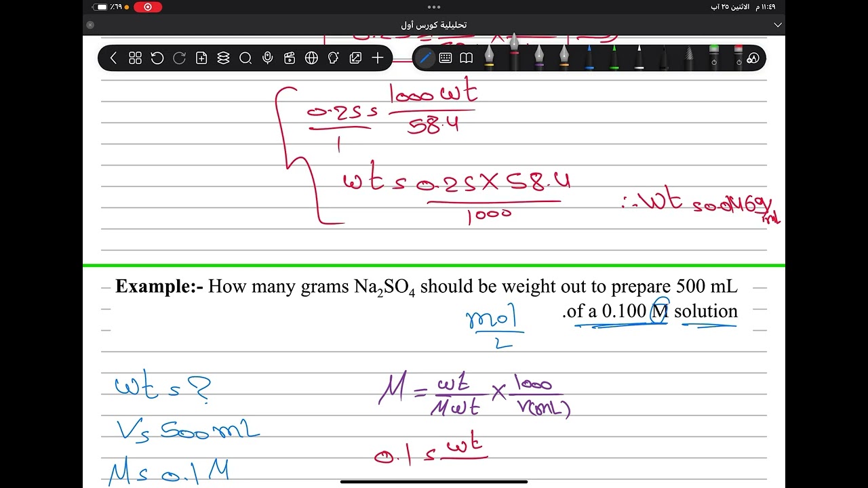The image size is (868, 488).
Task: Select the black pencil tool
Action: [664, 57]
